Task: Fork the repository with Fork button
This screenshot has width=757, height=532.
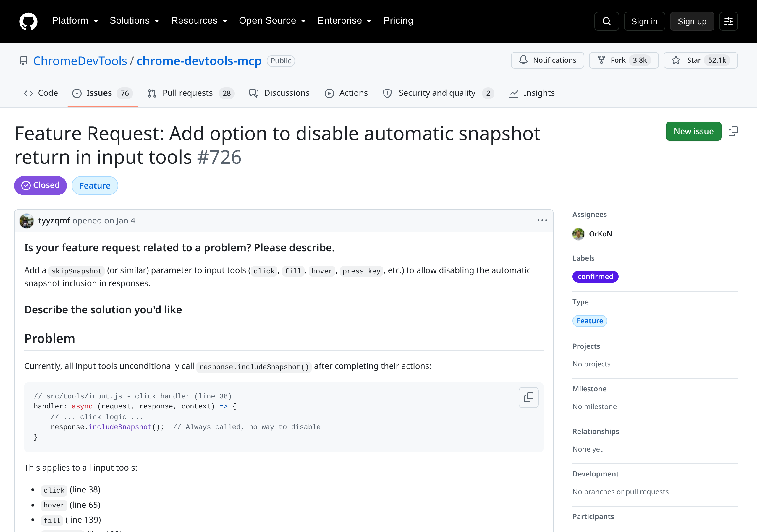Action: [x=623, y=60]
